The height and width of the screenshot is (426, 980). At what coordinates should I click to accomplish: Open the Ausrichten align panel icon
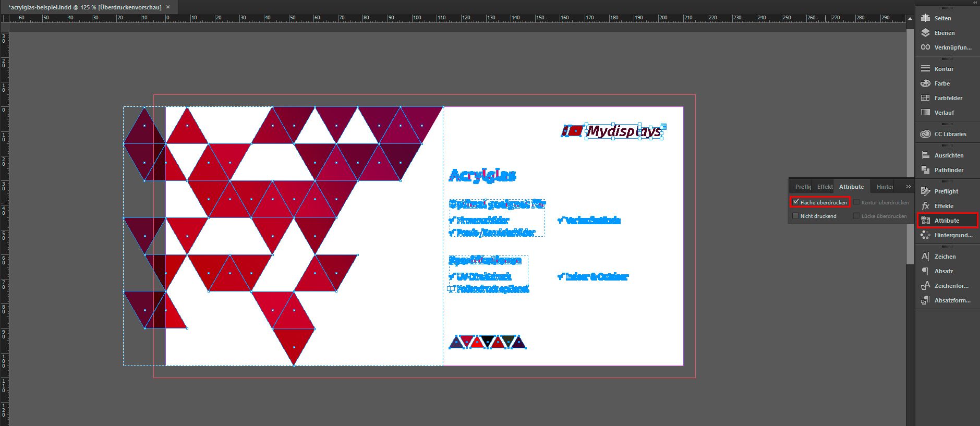pyautogui.click(x=925, y=155)
